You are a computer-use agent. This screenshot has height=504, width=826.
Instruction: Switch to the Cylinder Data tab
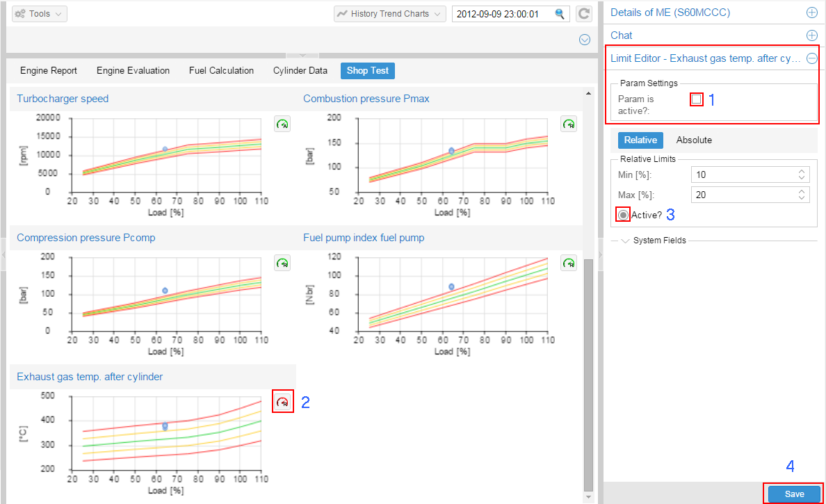coord(300,70)
